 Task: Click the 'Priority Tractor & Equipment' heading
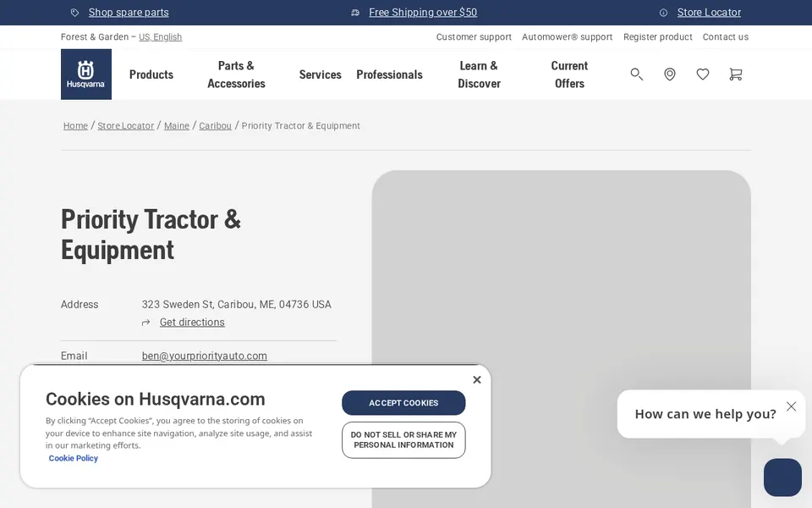[151, 235]
